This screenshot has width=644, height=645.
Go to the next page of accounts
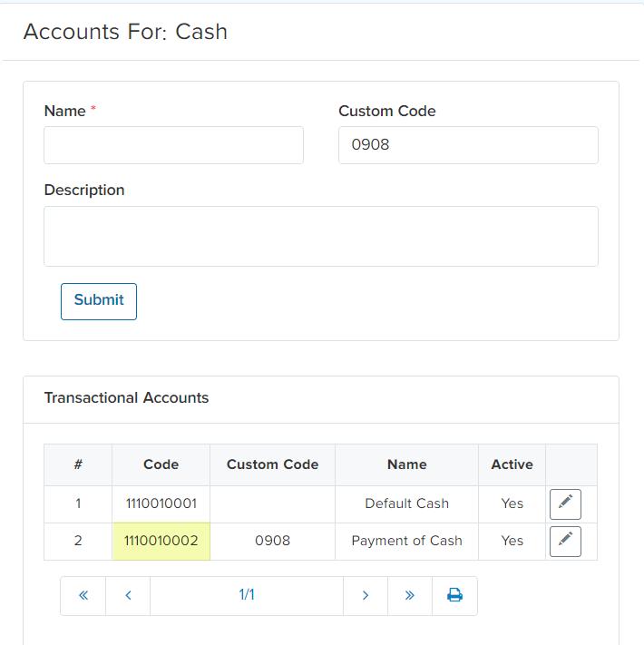[x=366, y=596]
